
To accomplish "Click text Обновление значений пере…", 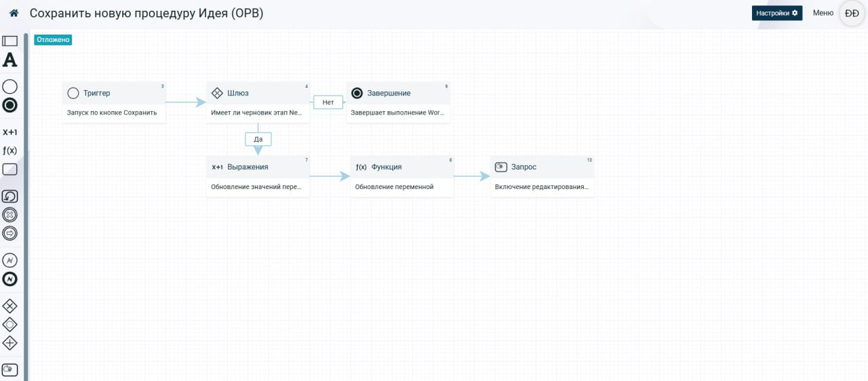I will (x=256, y=186).
